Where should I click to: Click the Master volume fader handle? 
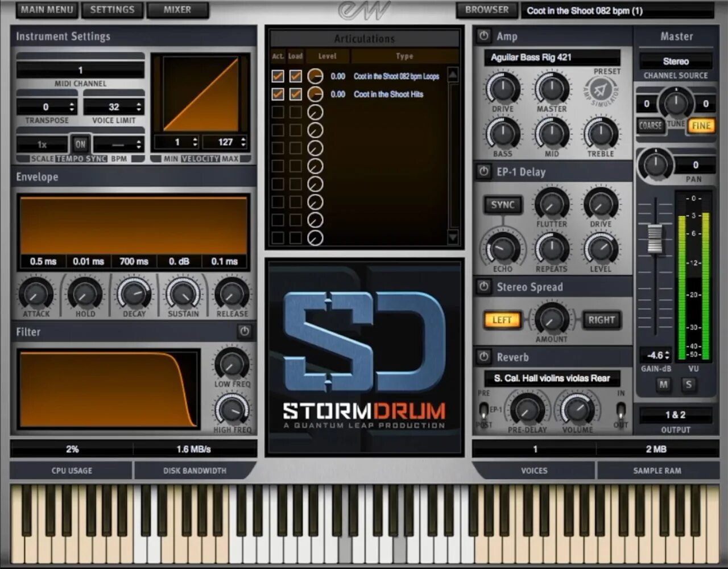point(655,238)
